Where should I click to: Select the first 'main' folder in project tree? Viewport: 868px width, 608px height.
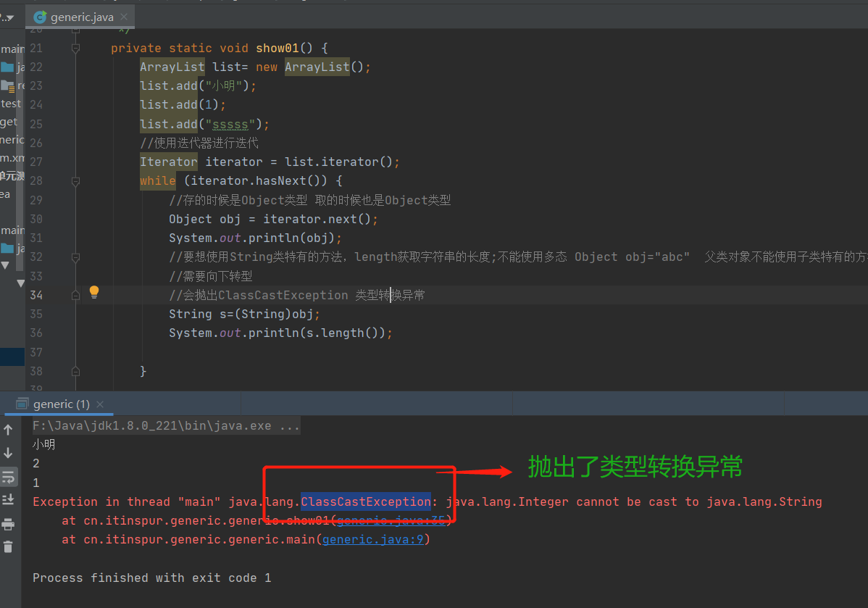[13, 49]
